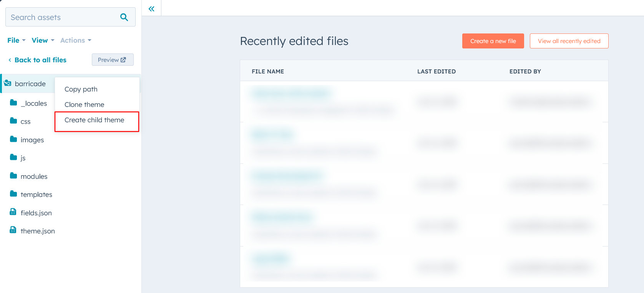
Task: Click the barricade theme icon
Action: (x=7, y=83)
